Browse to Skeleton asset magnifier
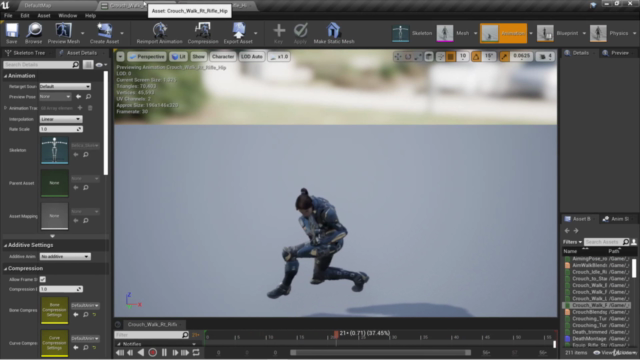 click(86, 155)
